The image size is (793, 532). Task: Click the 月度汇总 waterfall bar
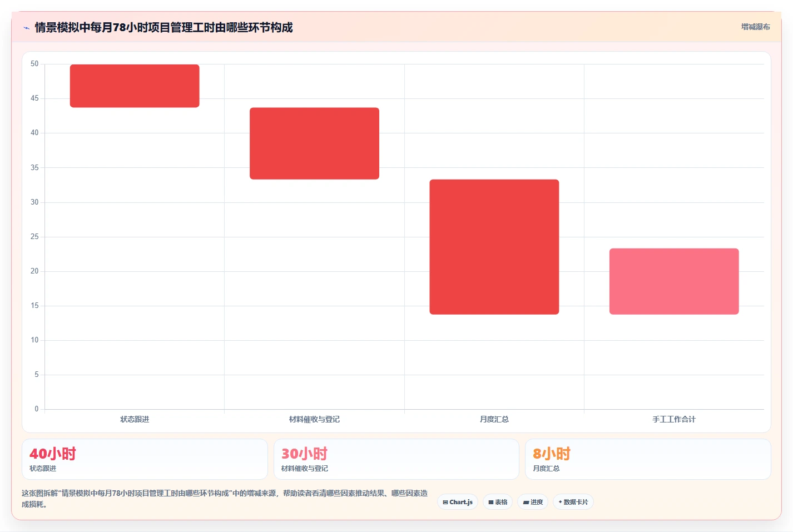[x=494, y=247]
